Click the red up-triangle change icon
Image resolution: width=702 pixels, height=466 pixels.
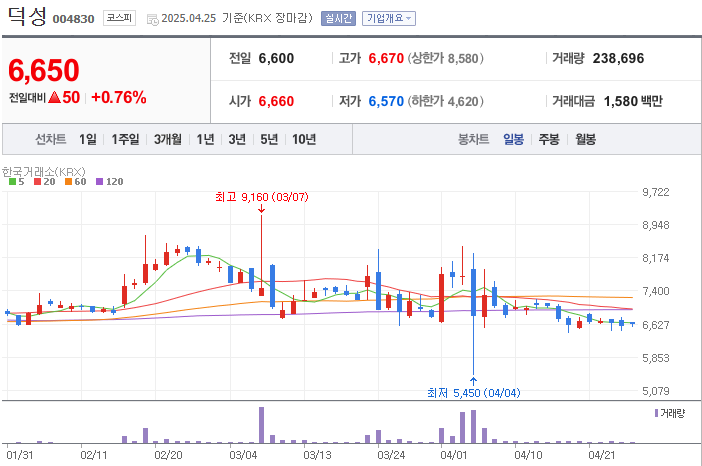[x=54, y=97]
